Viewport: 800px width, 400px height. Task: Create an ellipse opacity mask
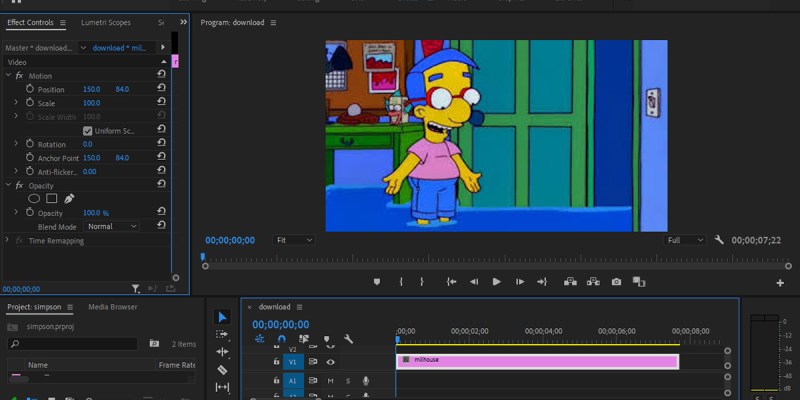33,198
